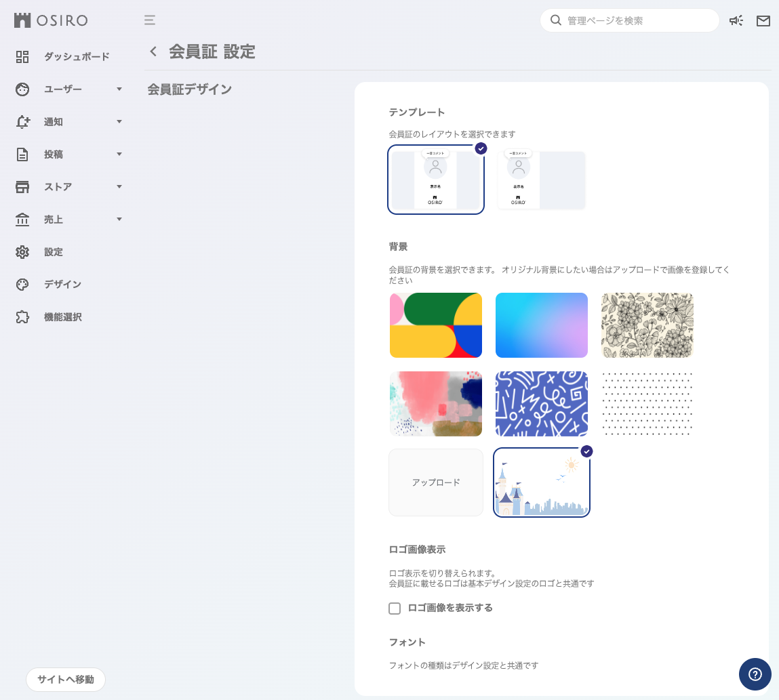Click the design palette icon

click(22, 285)
